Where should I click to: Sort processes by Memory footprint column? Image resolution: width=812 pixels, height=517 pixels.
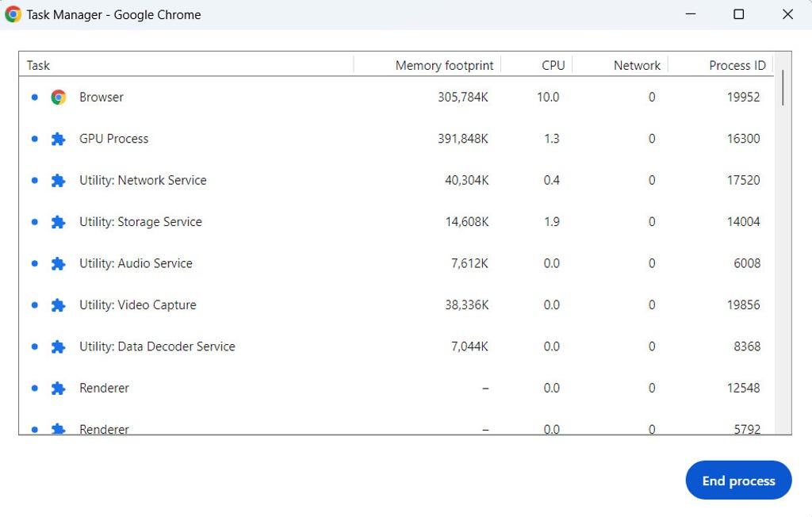coord(444,65)
